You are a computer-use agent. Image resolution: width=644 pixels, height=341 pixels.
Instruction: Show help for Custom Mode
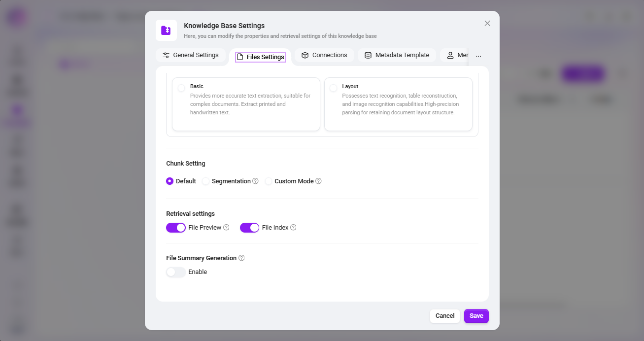tap(318, 181)
